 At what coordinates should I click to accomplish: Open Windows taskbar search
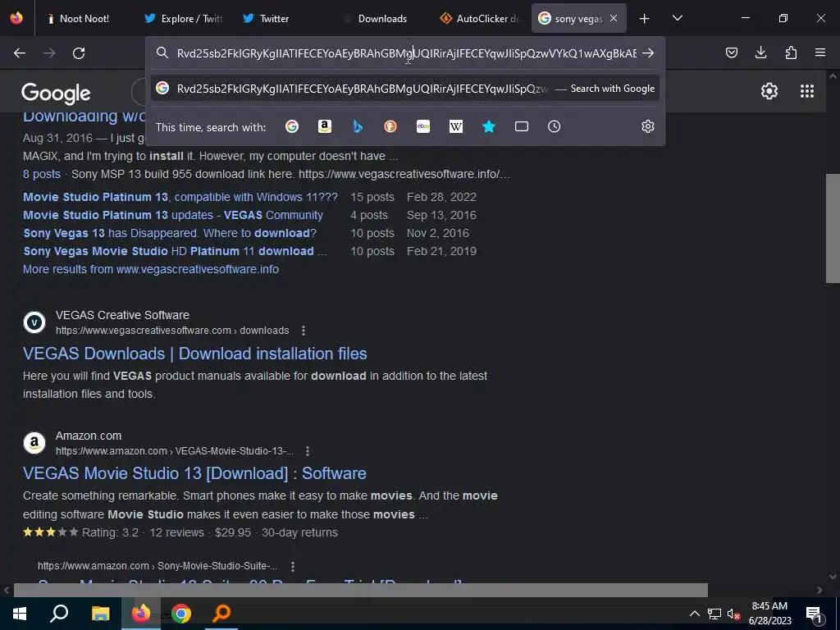coord(59,614)
